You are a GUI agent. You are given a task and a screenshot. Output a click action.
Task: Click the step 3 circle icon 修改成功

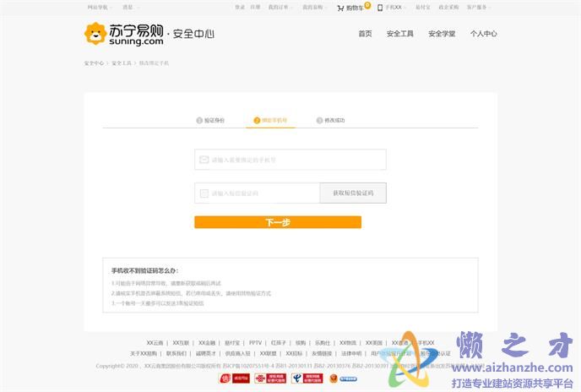pos(320,121)
